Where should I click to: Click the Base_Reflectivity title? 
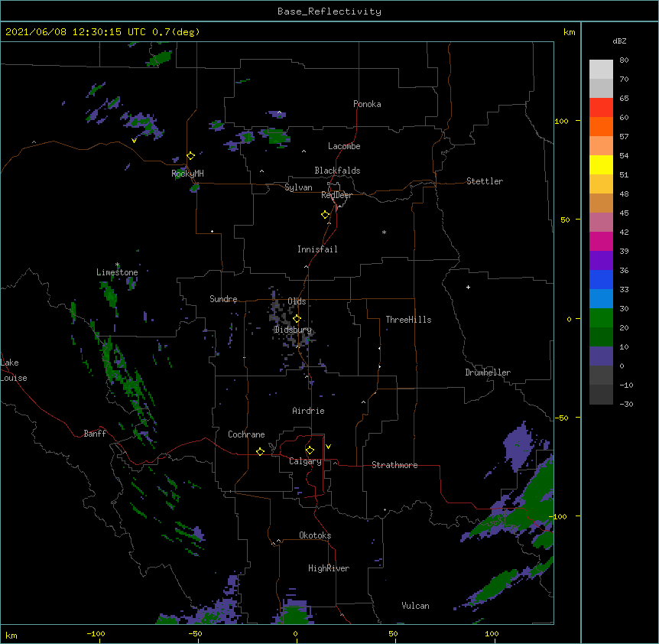click(329, 11)
